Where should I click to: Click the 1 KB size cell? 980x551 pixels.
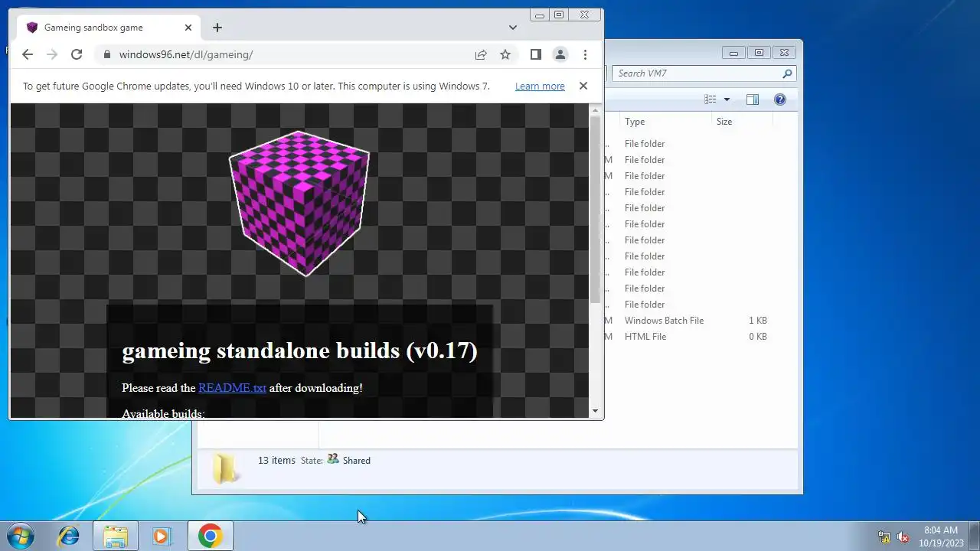pyautogui.click(x=757, y=321)
